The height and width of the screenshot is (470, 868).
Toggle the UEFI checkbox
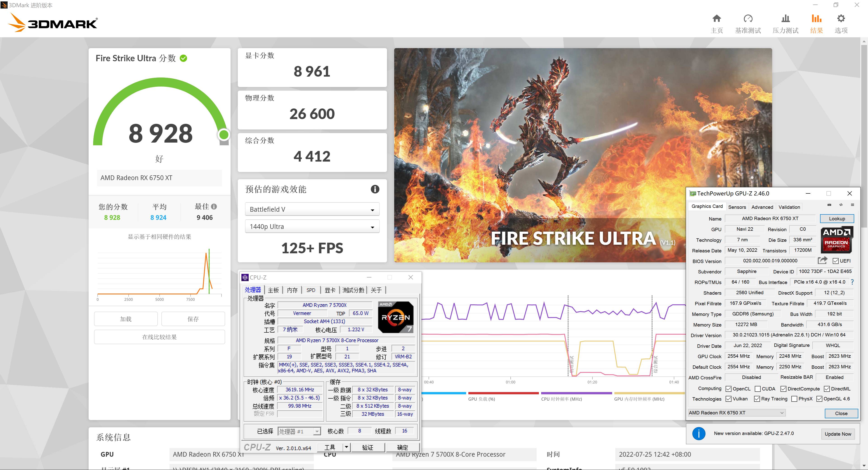pyautogui.click(x=835, y=261)
